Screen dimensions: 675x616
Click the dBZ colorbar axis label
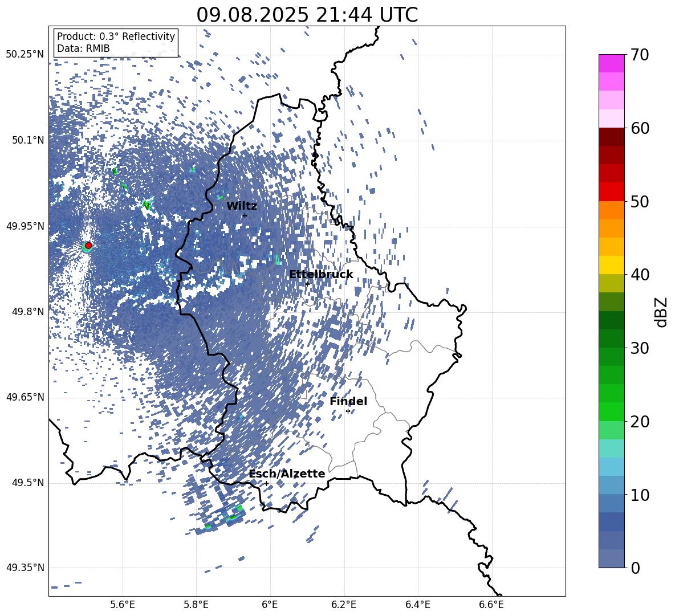click(661, 312)
